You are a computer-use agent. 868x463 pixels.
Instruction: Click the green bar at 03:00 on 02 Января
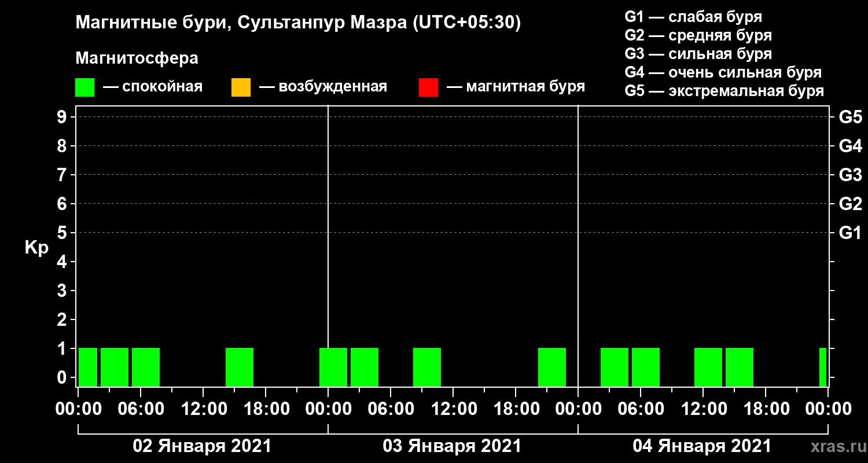(x=115, y=367)
